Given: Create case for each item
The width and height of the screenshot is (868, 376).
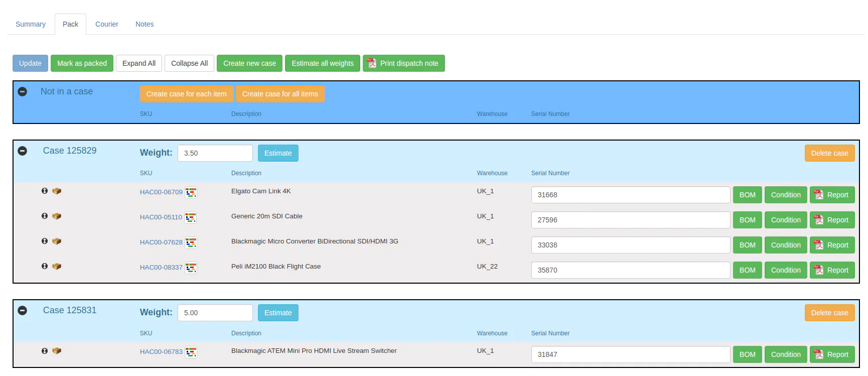Looking at the screenshot, I should pos(187,94).
